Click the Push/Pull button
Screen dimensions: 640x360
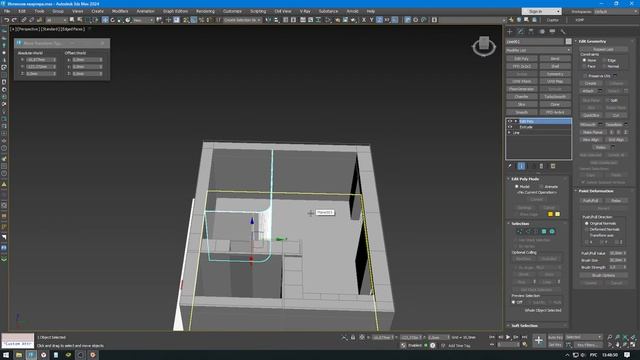pos(591,200)
